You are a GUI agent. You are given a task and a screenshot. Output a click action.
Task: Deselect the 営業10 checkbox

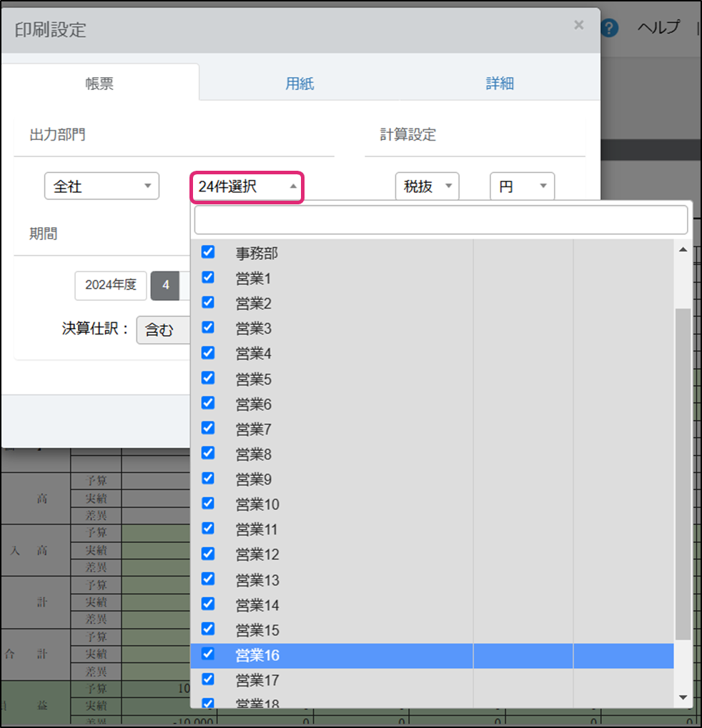tap(208, 503)
